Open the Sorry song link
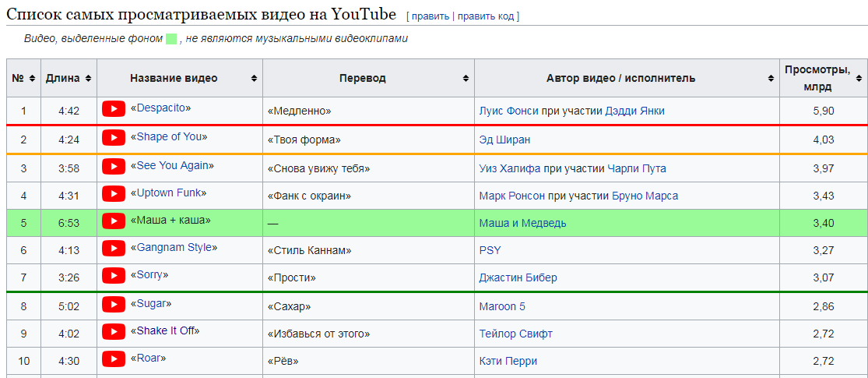 (x=149, y=274)
